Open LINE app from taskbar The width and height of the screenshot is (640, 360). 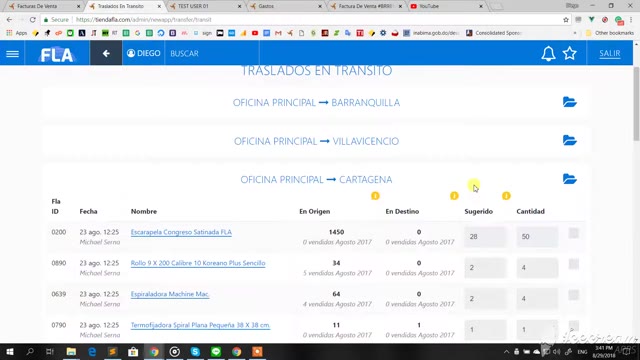(216, 351)
